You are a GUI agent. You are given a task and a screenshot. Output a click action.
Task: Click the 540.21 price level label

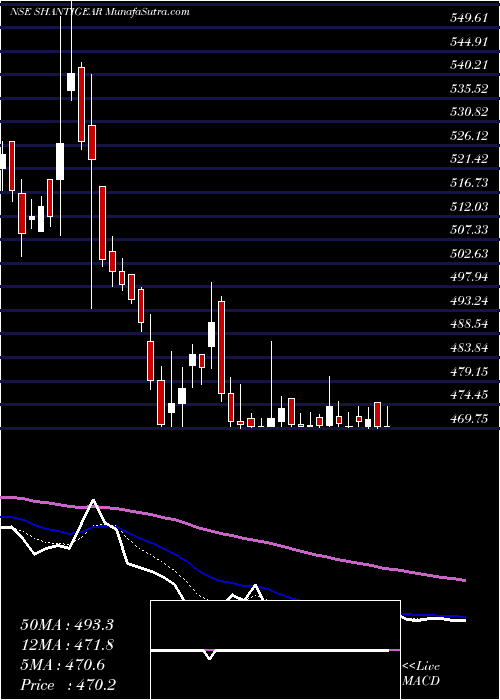coord(469,65)
